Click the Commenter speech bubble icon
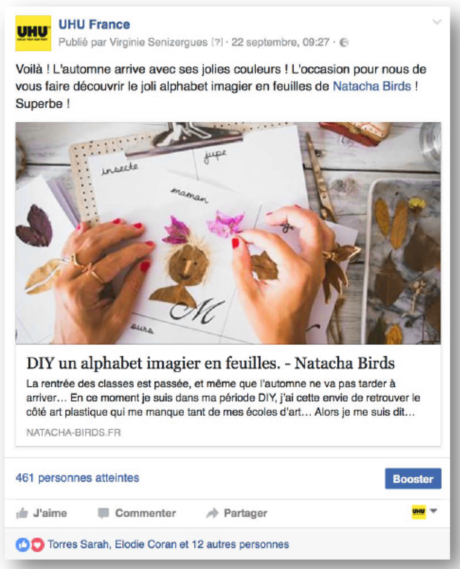Image resolution: width=460 pixels, height=569 pixels. coord(103,513)
